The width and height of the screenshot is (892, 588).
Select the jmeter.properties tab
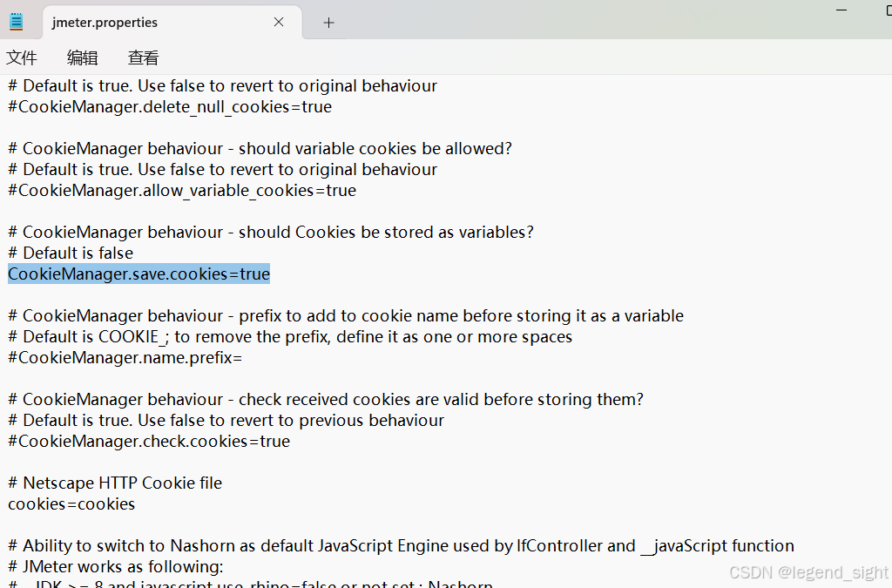131,22
